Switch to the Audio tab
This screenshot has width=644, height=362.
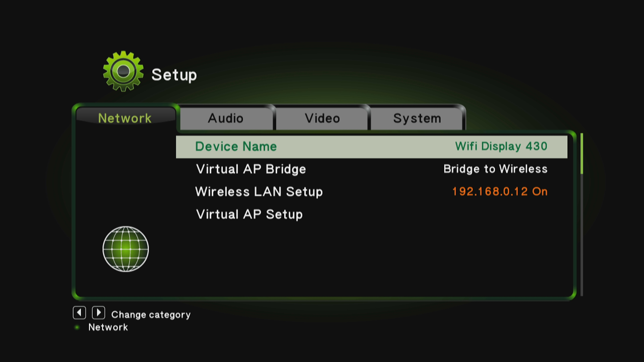coord(226,118)
